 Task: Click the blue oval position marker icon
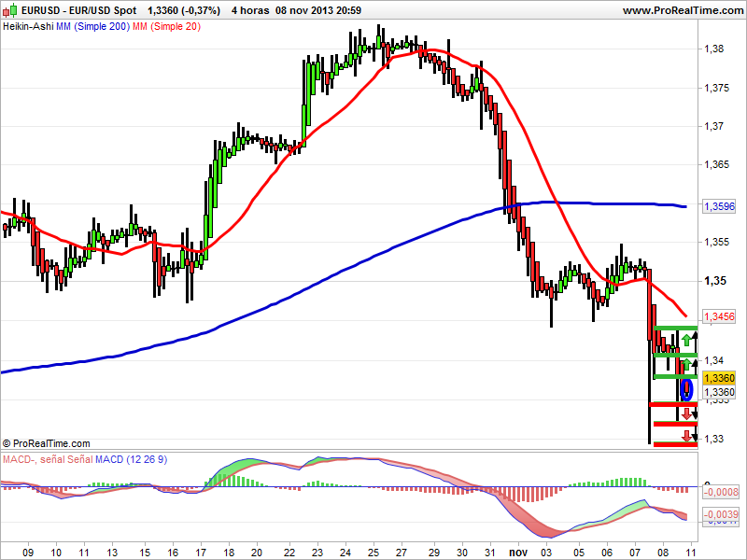(x=686, y=388)
